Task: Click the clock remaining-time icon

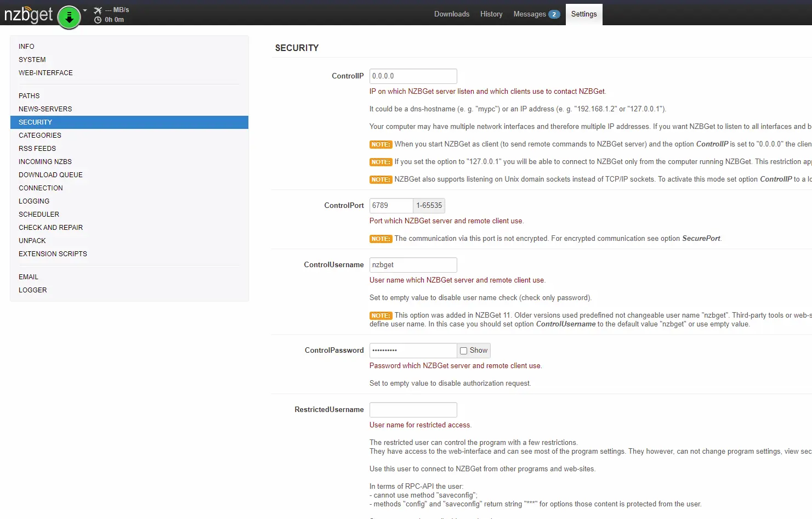Action: click(x=98, y=20)
